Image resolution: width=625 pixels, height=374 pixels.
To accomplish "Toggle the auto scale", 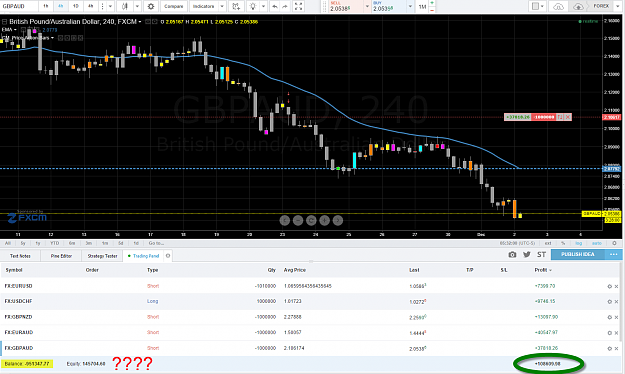I will pyautogui.click(x=596, y=243).
